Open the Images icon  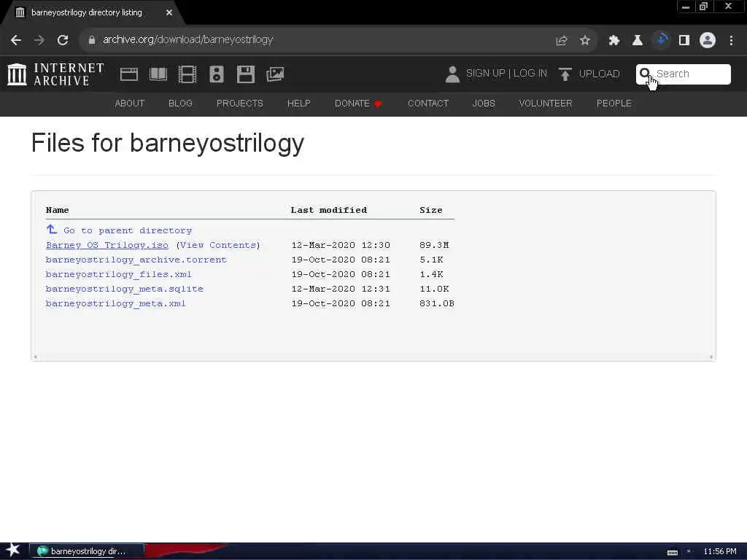[275, 74]
